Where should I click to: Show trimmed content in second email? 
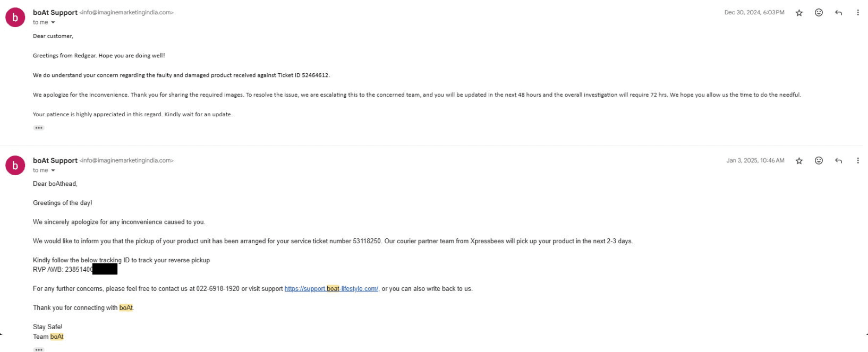[x=39, y=349]
